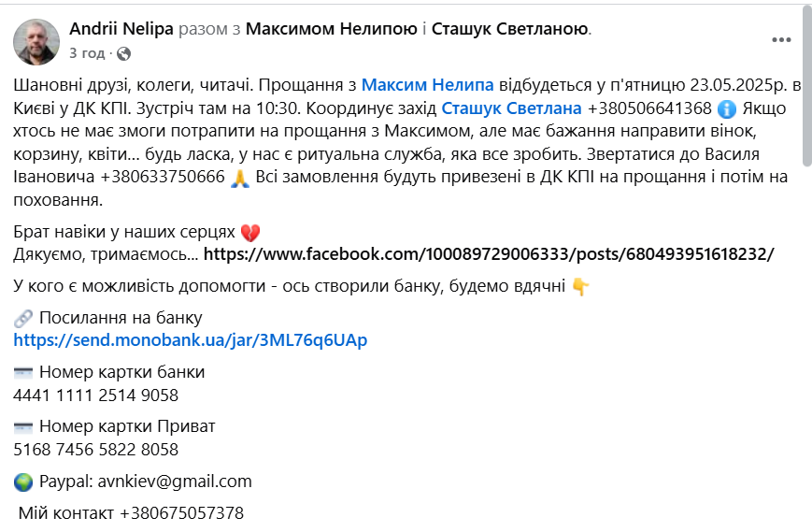Open the send.monobank.ua jar link
The image size is (812, 532).
(x=191, y=340)
